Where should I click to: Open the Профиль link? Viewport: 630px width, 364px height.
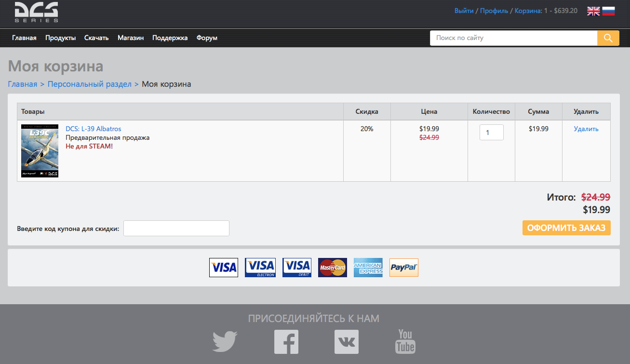(494, 11)
